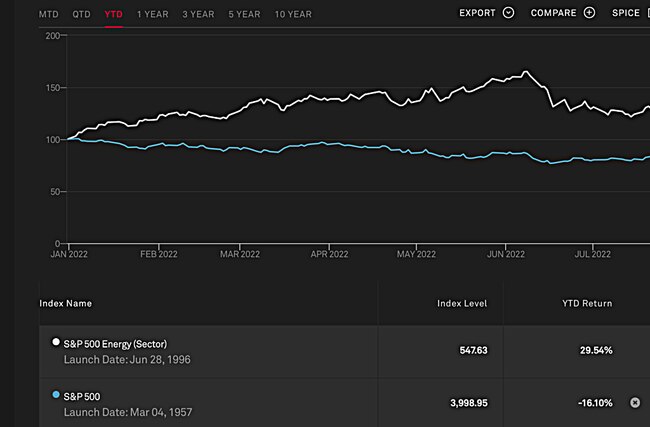Screen dimensions: 650x427
Task: Switch to the QTD time range tab
Action: (x=81, y=14)
